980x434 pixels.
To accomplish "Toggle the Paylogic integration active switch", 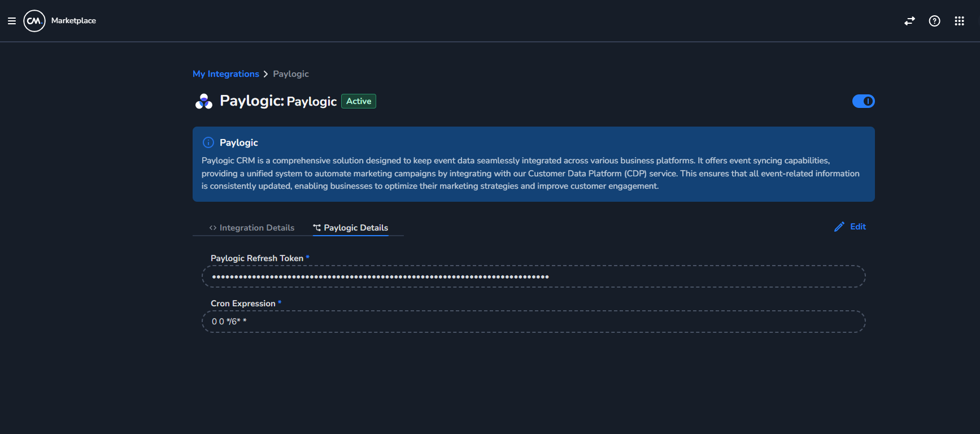I will point(863,101).
